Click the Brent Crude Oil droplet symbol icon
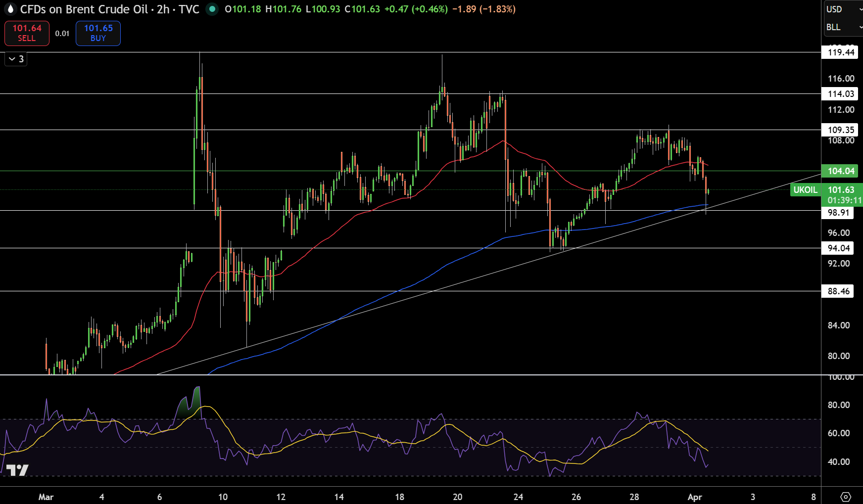Viewport: 863px width, 504px height. pos(10,9)
